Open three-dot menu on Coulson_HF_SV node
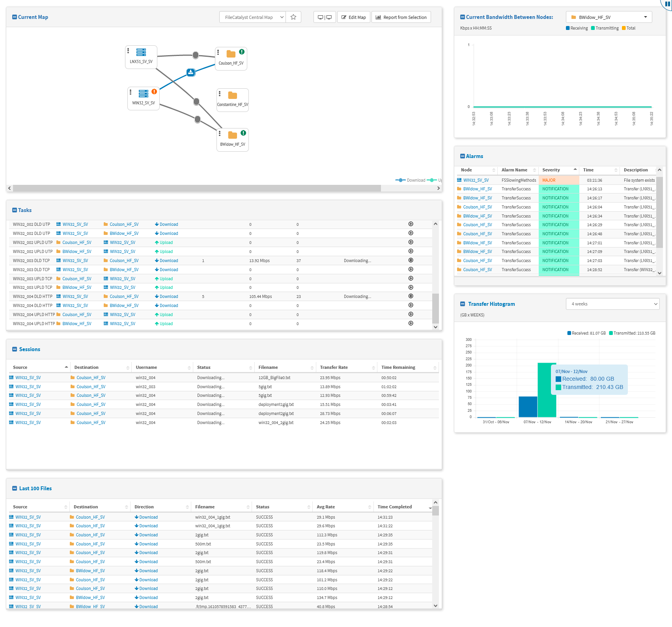 (x=218, y=52)
